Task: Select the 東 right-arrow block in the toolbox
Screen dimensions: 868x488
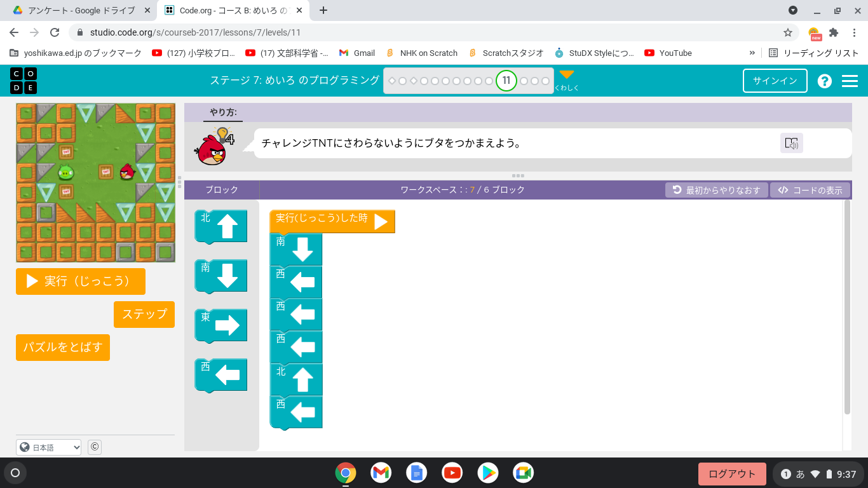Action: pos(220,325)
